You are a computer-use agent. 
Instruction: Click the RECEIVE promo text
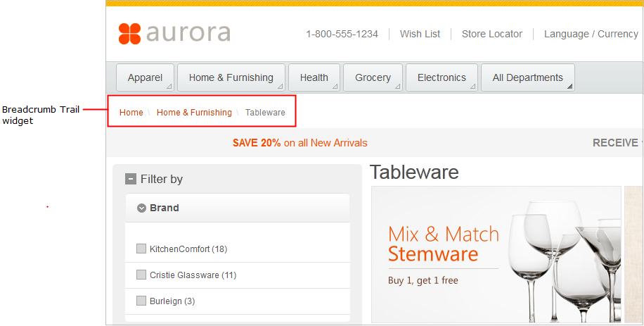617,143
